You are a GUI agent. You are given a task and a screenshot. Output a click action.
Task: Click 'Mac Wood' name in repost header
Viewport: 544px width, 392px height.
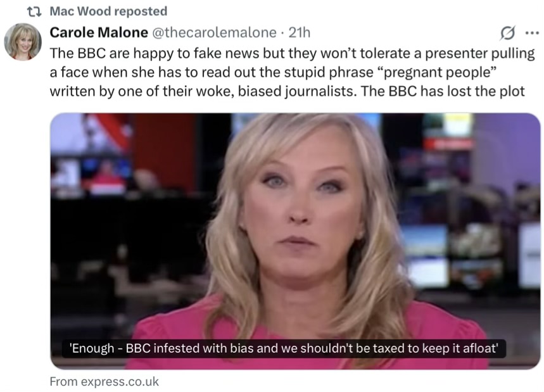point(80,11)
